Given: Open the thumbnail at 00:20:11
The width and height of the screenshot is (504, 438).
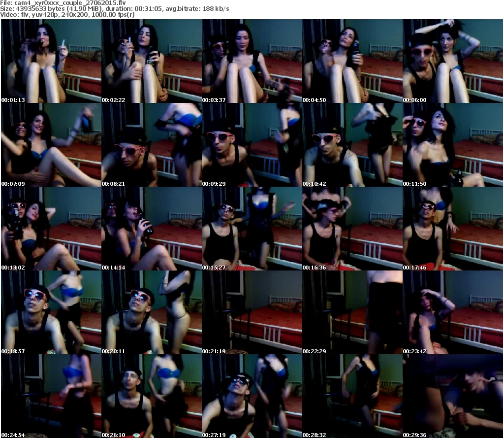Looking at the screenshot, I should click(x=152, y=312).
